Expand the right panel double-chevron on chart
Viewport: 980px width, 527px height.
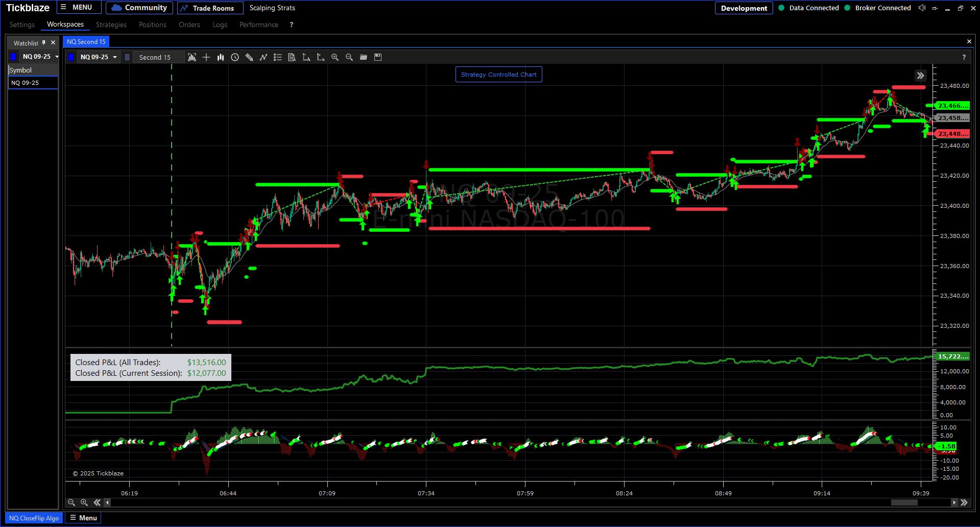[x=920, y=76]
